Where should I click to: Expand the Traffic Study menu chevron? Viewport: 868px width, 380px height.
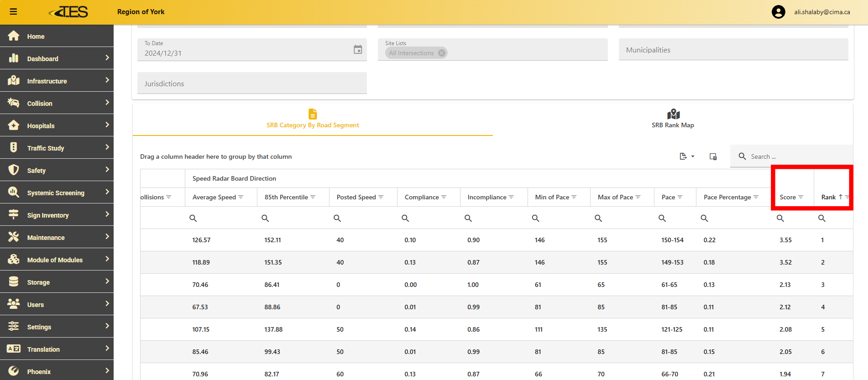coord(107,147)
